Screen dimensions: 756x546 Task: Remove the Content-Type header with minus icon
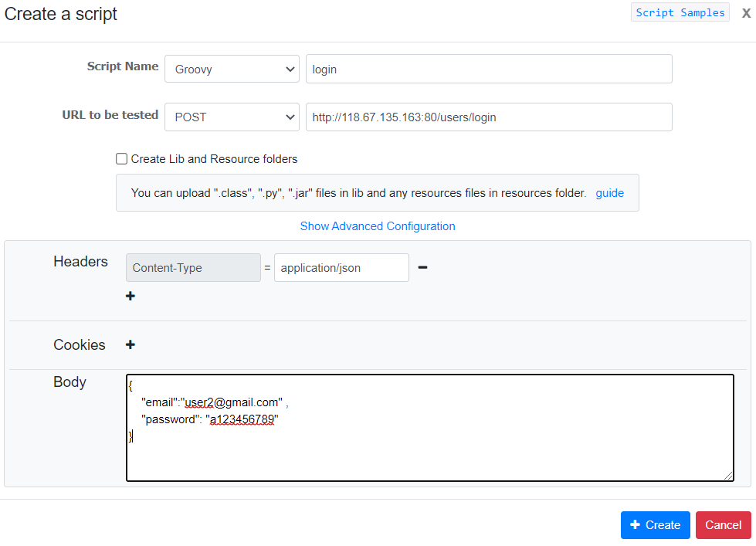pos(423,267)
